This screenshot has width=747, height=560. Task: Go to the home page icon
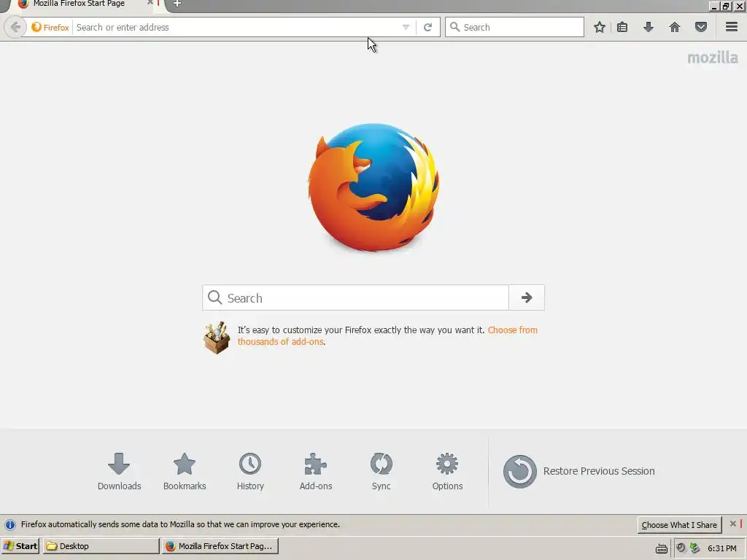[x=675, y=27]
